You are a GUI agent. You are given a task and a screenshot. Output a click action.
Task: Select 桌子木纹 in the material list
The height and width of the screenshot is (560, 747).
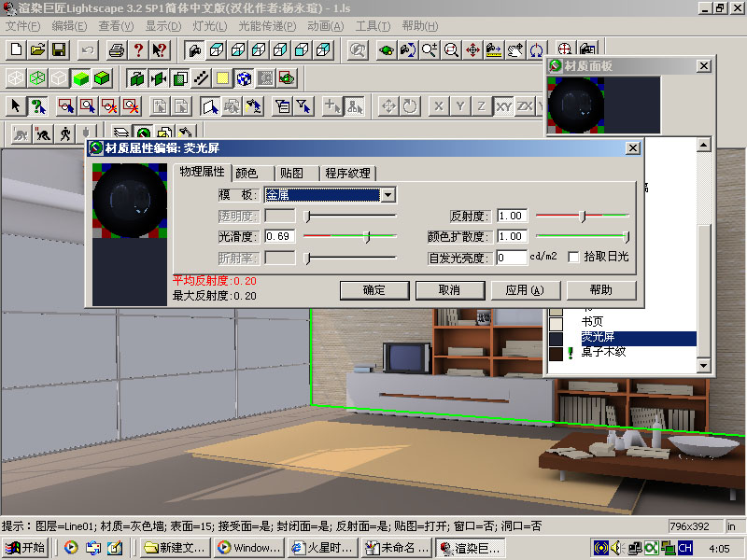tap(603, 353)
